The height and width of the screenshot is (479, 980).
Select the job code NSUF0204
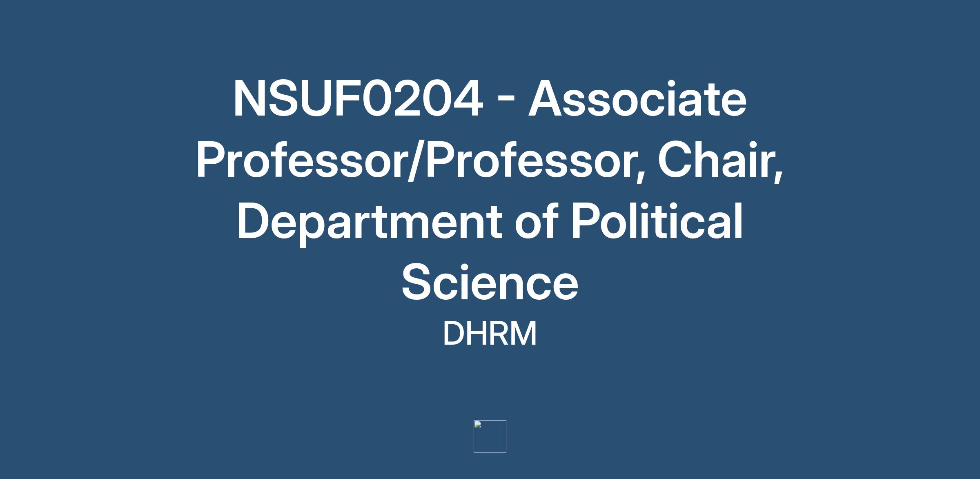(358, 99)
